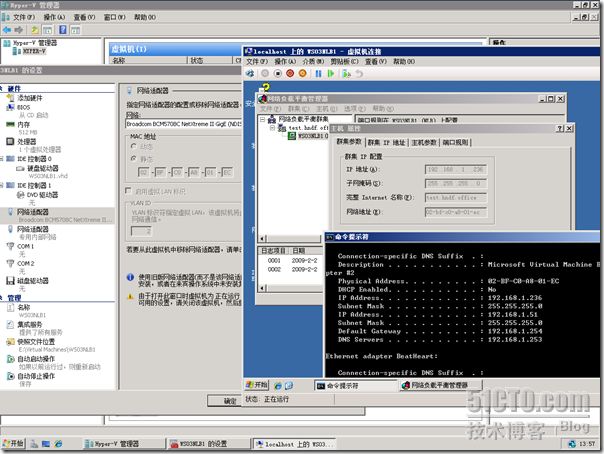Click the Hyper-V Manager button on host taskbar
Viewport: 604px width, 454px height.
(x=123, y=444)
